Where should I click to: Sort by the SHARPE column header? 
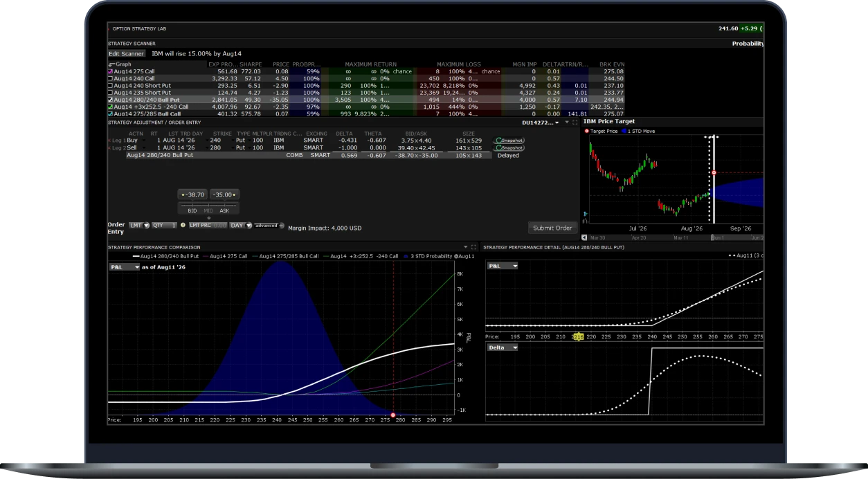(250, 64)
